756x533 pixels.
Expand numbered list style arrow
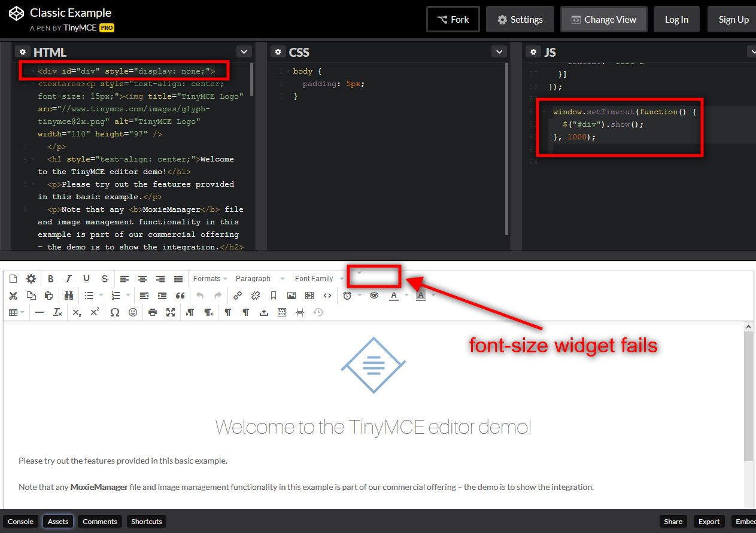tap(128, 296)
